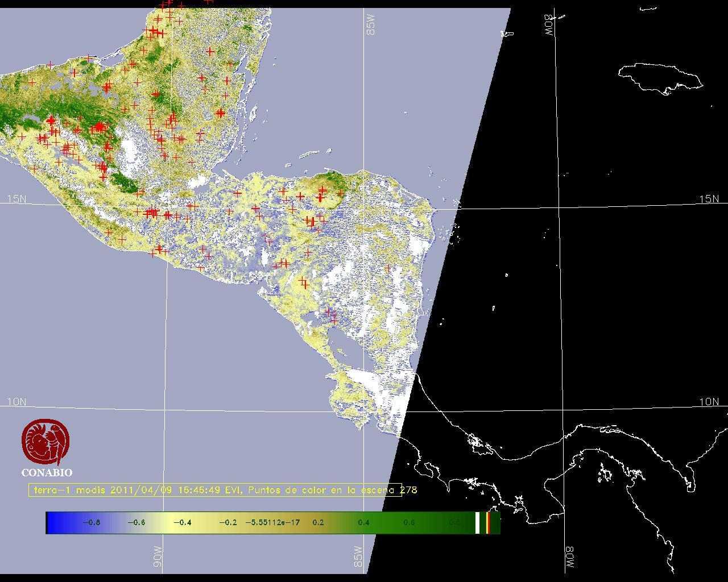Click the left 10N latitude label
This screenshot has width=728, height=582.
pos(16,402)
